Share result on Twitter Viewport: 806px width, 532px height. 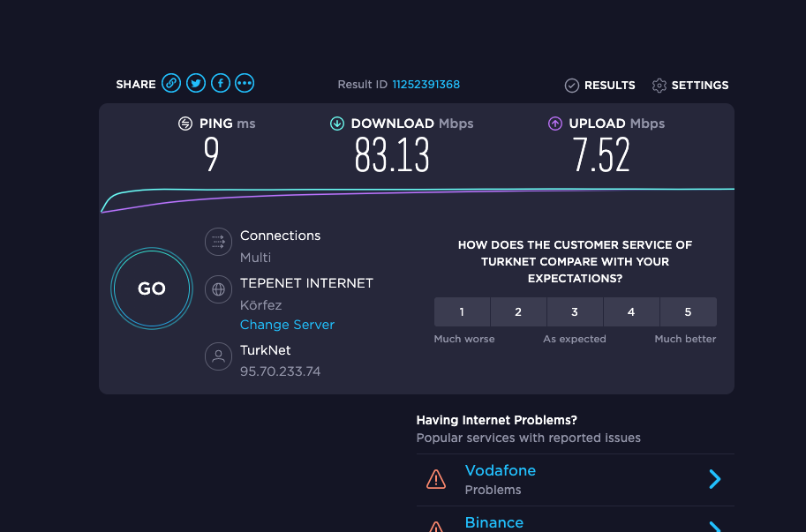click(x=196, y=83)
